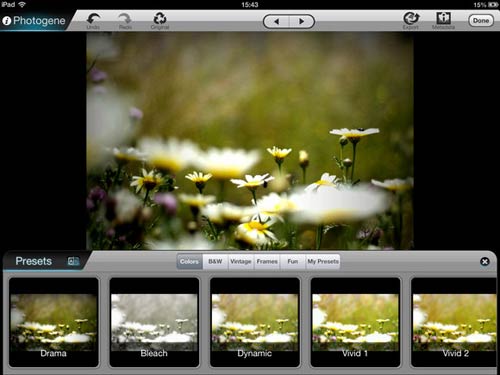
Task: Revert to Original with the recycle icon
Action: click(x=160, y=18)
